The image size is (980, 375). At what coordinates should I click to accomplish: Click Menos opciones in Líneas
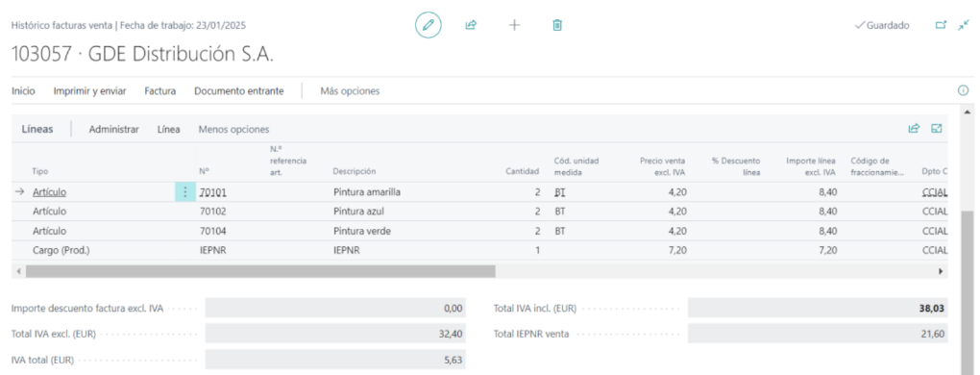coord(233,130)
